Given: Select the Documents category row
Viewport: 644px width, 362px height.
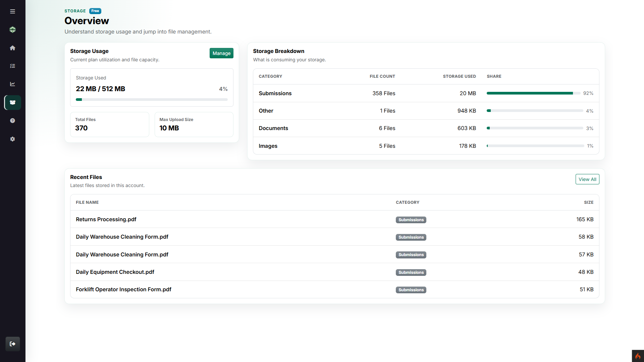Looking at the screenshot, I should (426, 128).
